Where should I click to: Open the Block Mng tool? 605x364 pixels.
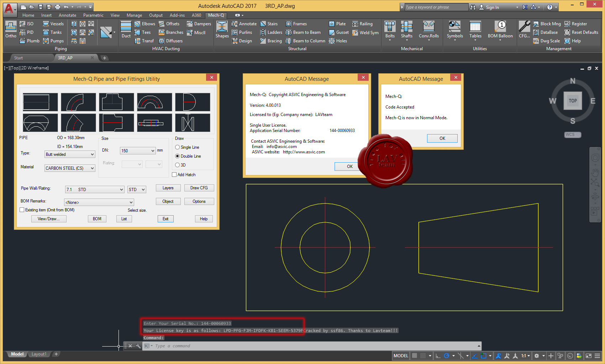click(547, 24)
